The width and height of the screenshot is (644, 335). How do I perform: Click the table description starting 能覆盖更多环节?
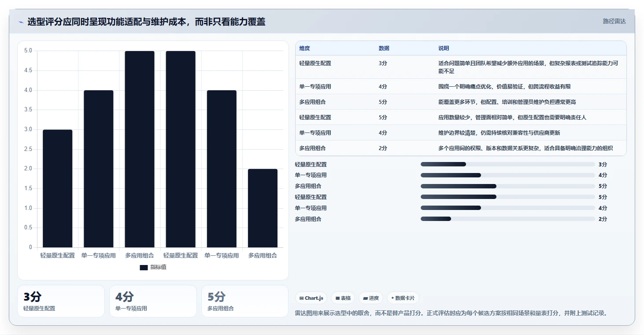[507, 102]
